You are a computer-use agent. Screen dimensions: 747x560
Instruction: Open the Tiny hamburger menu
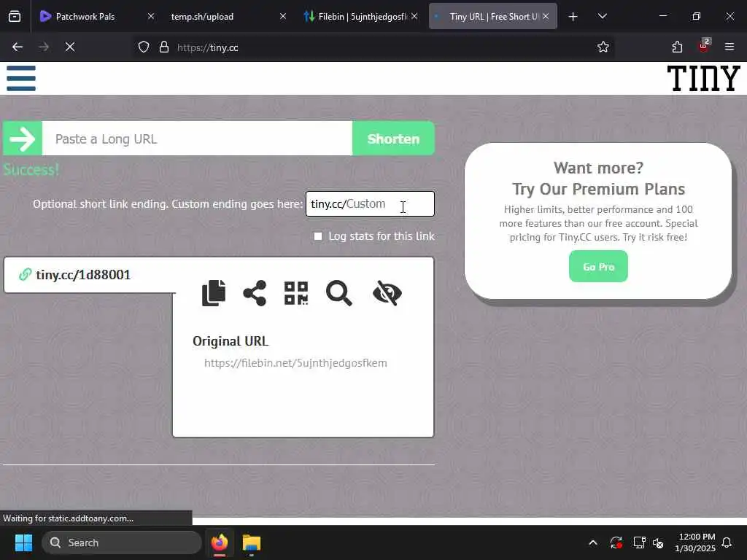click(21, 78)
